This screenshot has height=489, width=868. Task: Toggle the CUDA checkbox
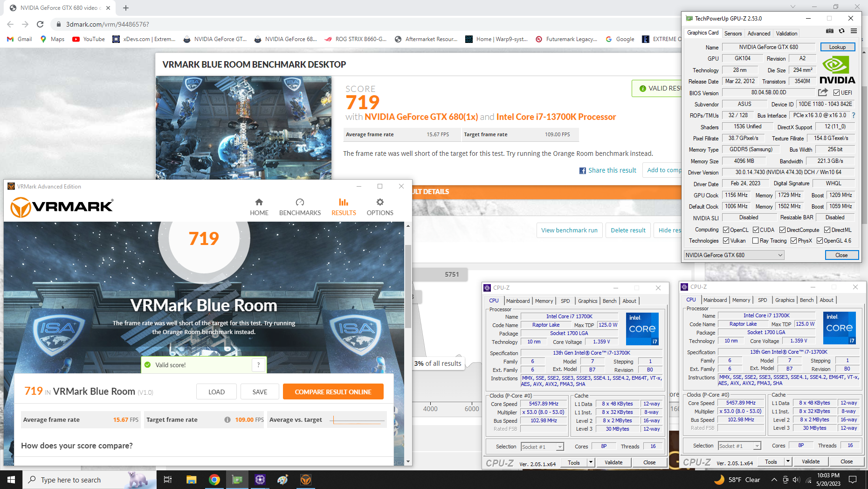[x=756, y=230]
